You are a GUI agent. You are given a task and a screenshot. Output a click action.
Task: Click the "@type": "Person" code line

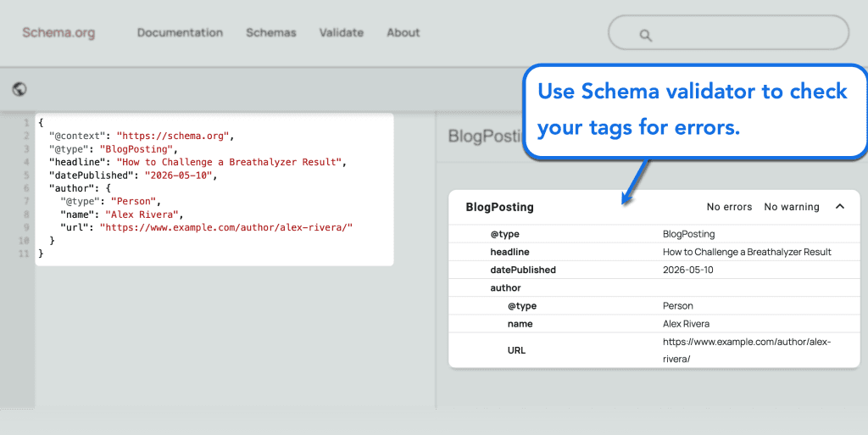point(111,202)
